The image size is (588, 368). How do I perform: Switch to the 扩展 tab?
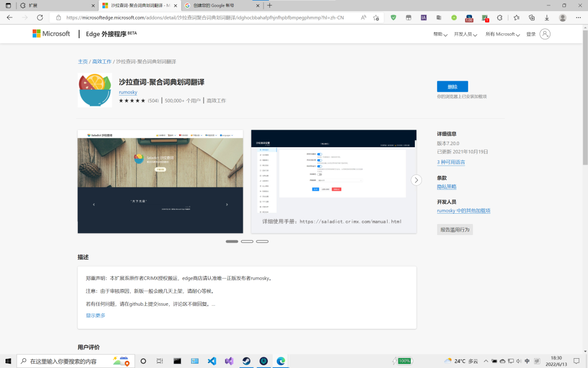(x=56, y=5)
